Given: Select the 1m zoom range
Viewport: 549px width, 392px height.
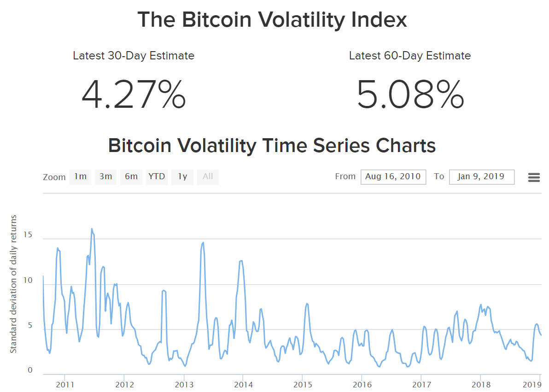Looking at the screenshot, I should coord(80,176).
